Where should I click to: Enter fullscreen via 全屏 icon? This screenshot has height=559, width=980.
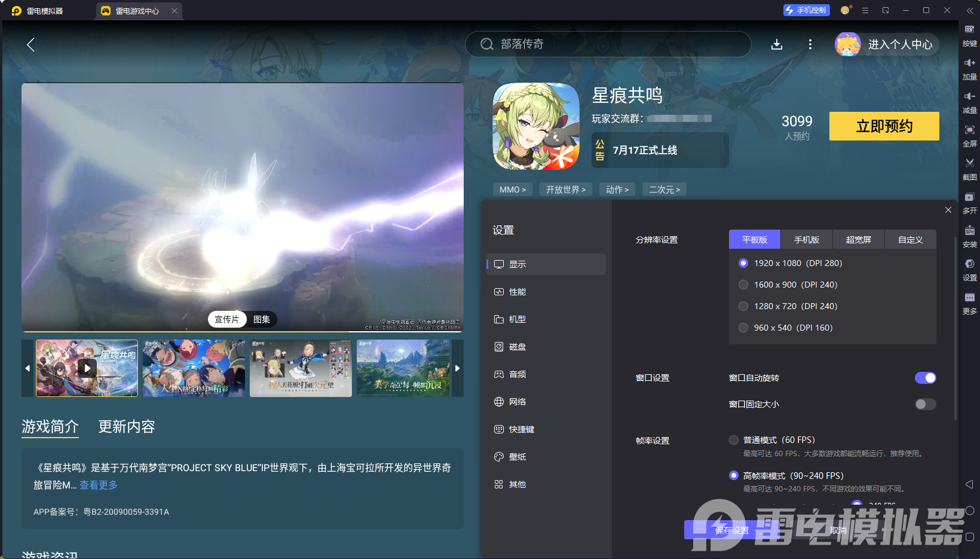[969, 136]
